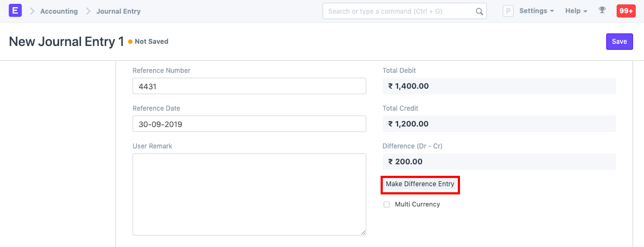This screenshot has width=644, height=247.
Task: Click the resize handle of User Remark
Action: (x=363, y=232)
